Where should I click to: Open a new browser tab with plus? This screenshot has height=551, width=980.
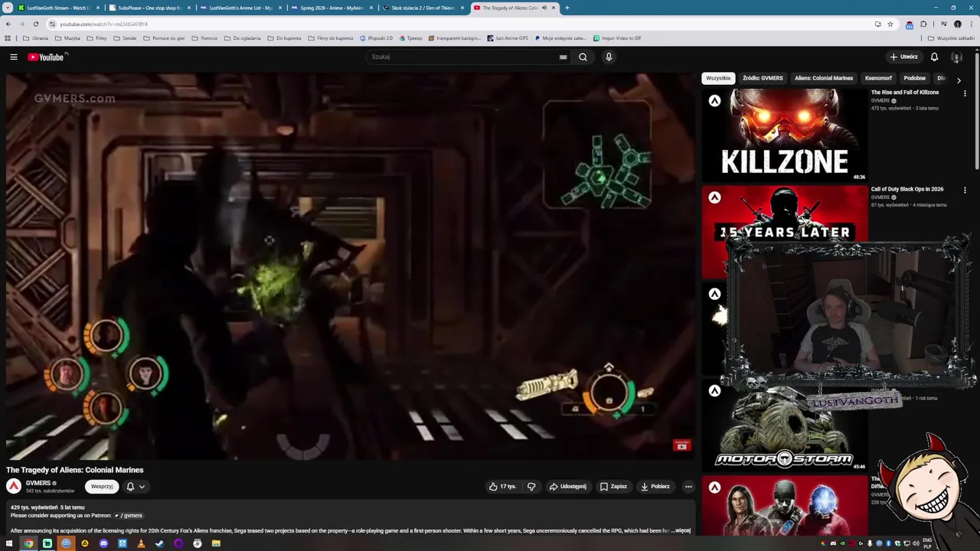pyautogui.click(x=567, y=8)
